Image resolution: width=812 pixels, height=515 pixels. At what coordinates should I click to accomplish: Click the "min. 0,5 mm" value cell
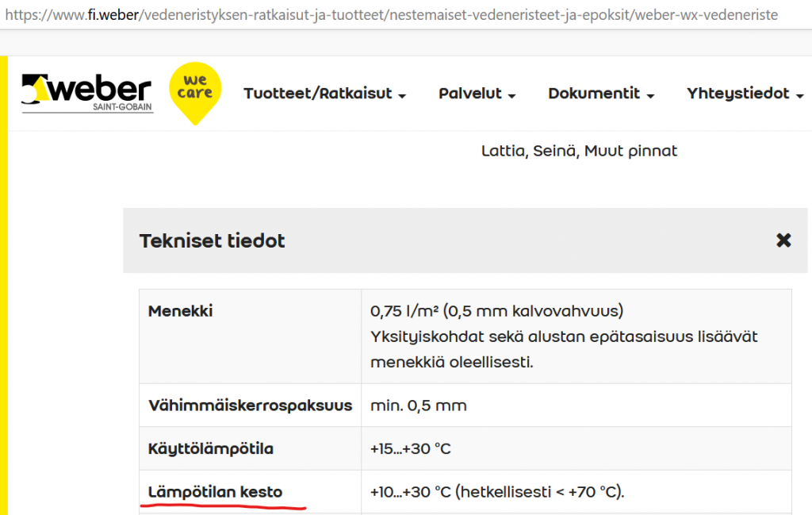click(x=419, y=405)
